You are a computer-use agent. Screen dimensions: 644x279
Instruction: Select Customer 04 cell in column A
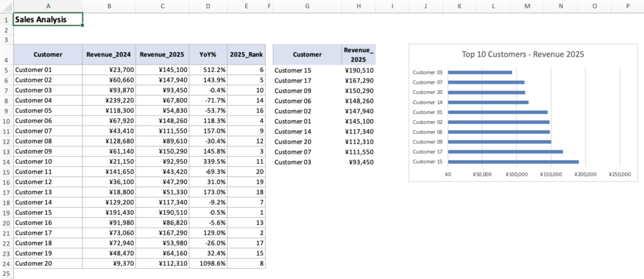click(x=48, y=100)
